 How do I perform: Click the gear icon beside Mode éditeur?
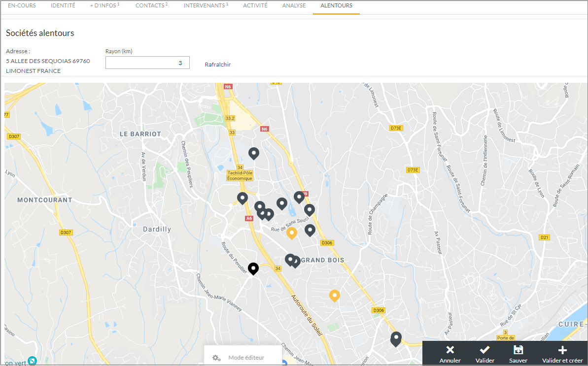(x=216, y=358)
